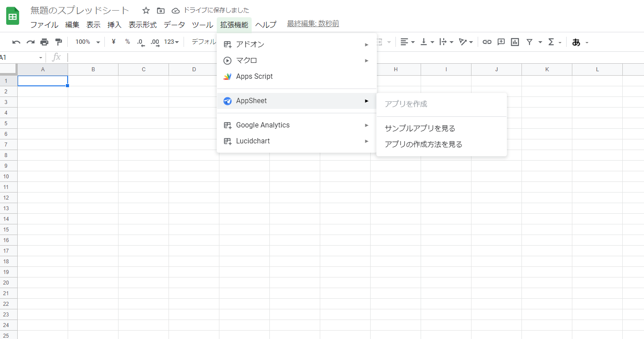Expand the horizontal align dropdown
Screen dimensions: 644x339
click(407, 42)
